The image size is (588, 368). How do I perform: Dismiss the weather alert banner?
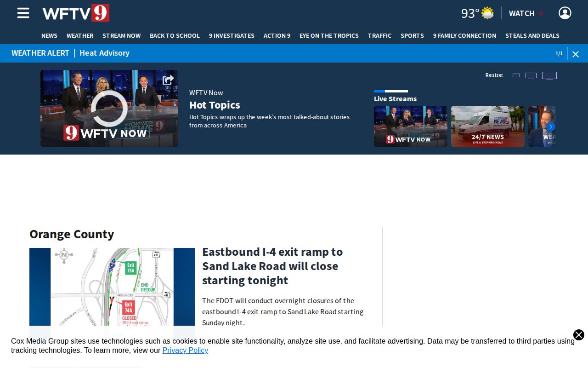pyautogui.click(x=576, y=54)
